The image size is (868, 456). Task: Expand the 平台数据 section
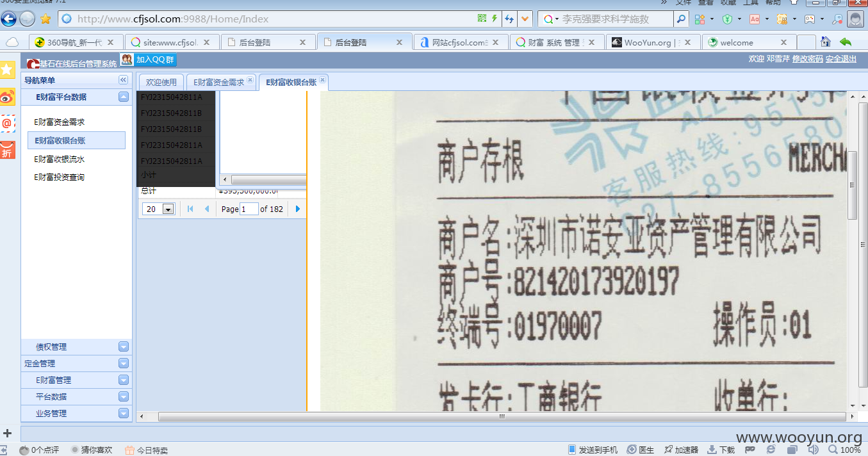pyautogui.click(x=124, y=397)
